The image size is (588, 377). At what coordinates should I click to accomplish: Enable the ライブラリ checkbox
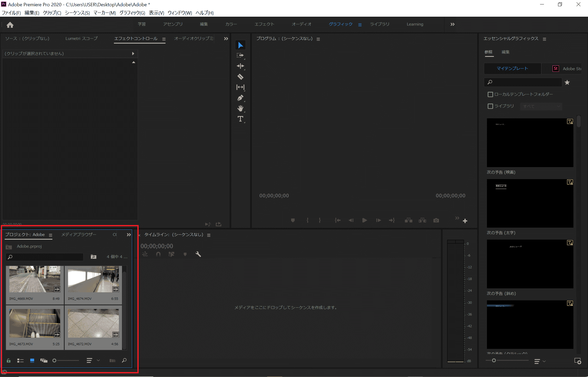coord(490,106)
